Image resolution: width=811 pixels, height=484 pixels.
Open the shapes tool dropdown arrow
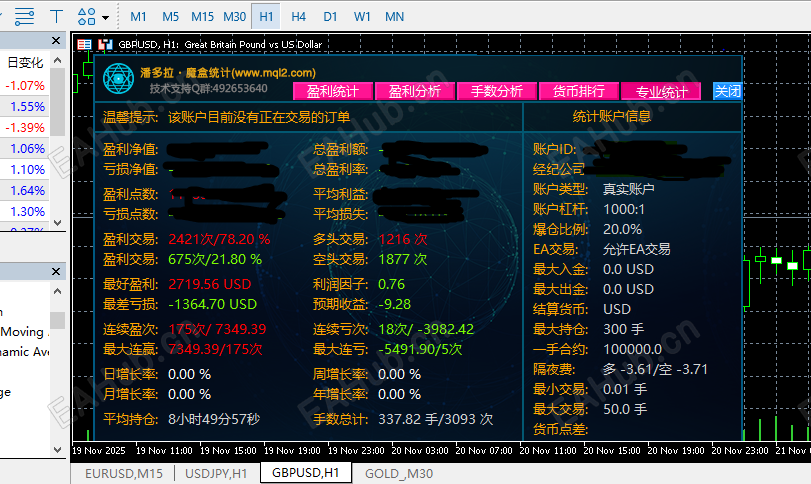point(106,18)
